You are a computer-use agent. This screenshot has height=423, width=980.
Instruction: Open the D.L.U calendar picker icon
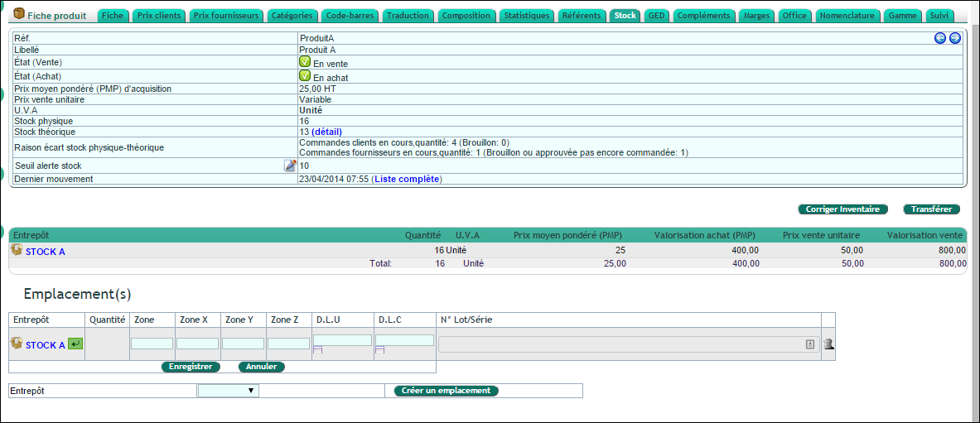[x=317, y=351]
